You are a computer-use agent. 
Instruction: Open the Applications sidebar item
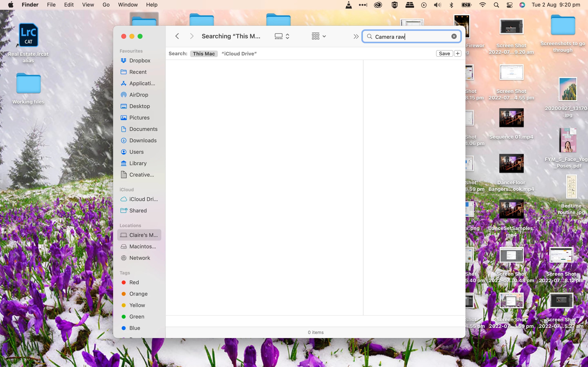click(142, 84)
